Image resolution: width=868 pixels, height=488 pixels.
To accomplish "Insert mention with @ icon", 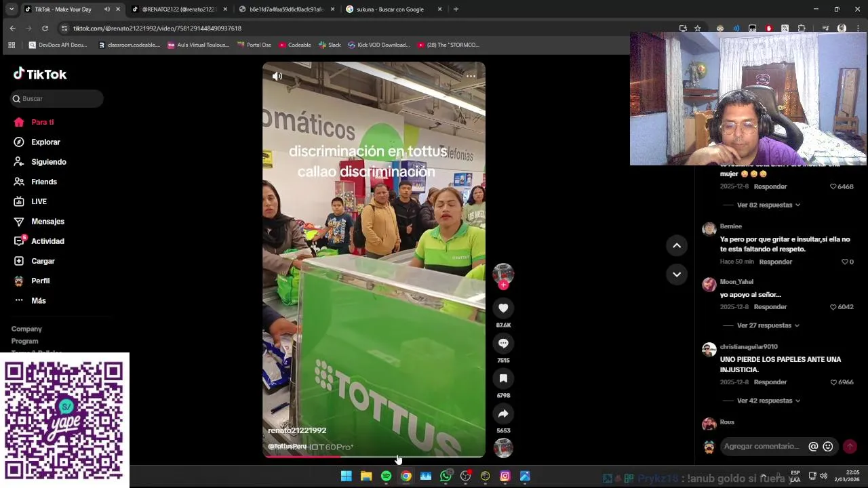I will click(813, 447).
